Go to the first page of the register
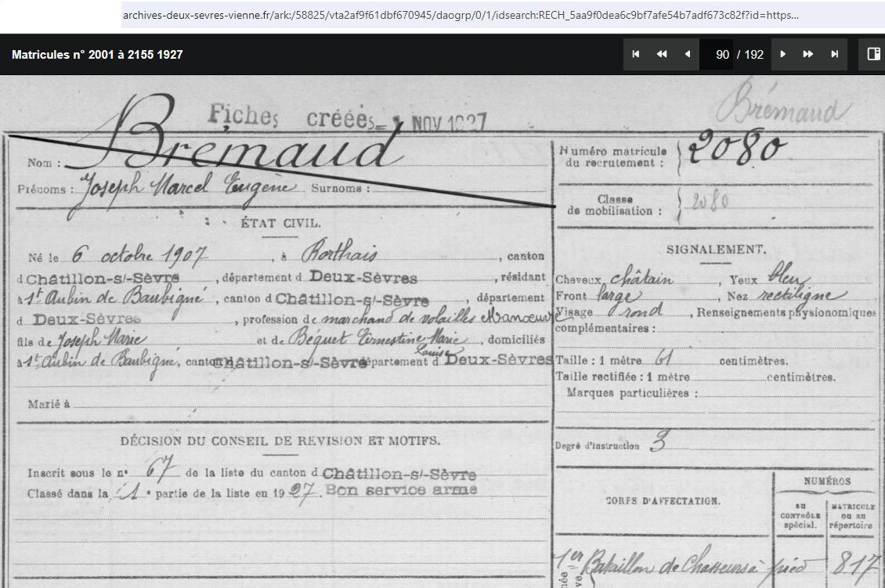 (x=635, y=54)
